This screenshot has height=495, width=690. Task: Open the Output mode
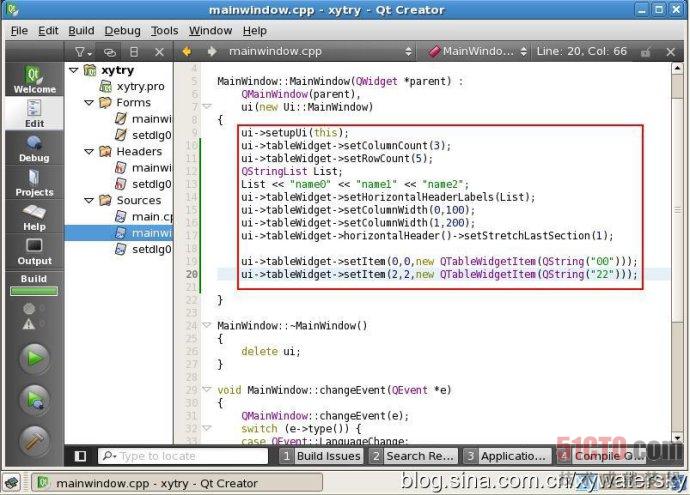tap(34, 251)
